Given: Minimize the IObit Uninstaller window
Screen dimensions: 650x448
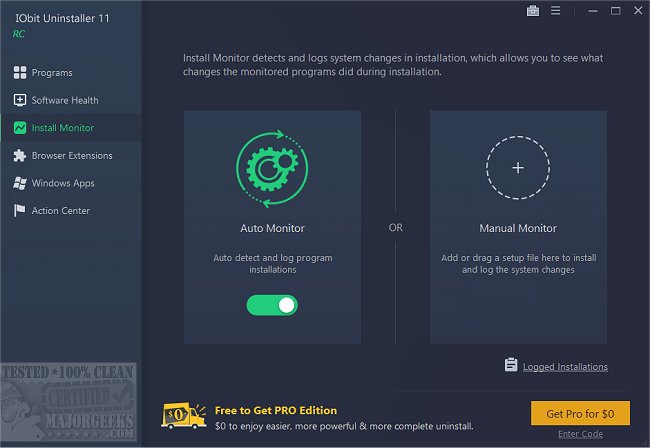Looking at the screenshot, I should tap(593, 11).
